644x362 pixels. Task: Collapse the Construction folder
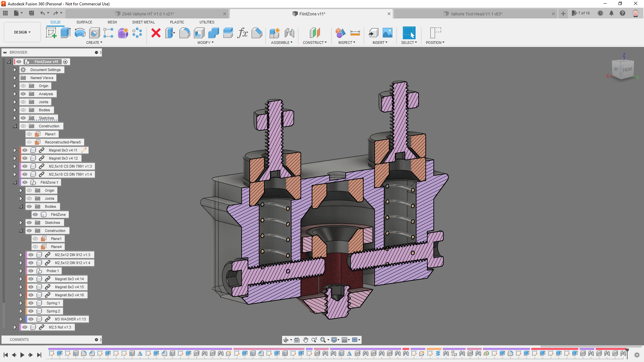(x=15, y=126)
